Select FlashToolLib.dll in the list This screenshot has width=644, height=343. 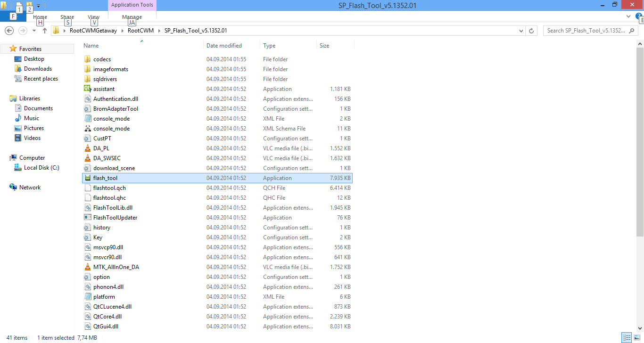[x=217, y=208]
